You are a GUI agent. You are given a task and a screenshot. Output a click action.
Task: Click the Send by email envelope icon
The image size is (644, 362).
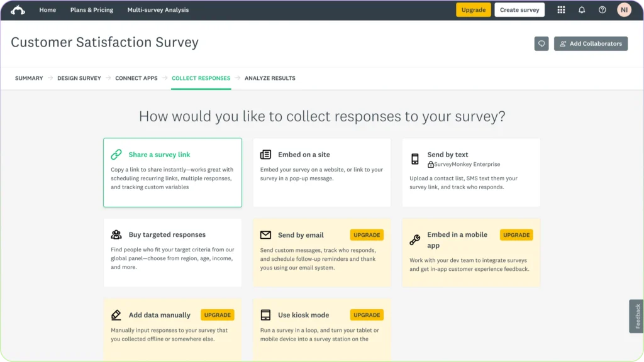pyautogui.click(x=265, y=234)
